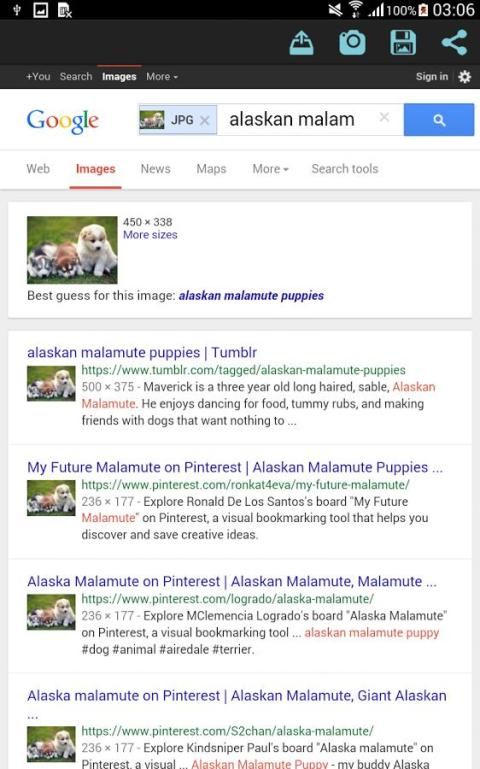The height and width of the screenshot is (769, 480).
Task: Expand the More dropdown beside Maps
Action: 270,169
